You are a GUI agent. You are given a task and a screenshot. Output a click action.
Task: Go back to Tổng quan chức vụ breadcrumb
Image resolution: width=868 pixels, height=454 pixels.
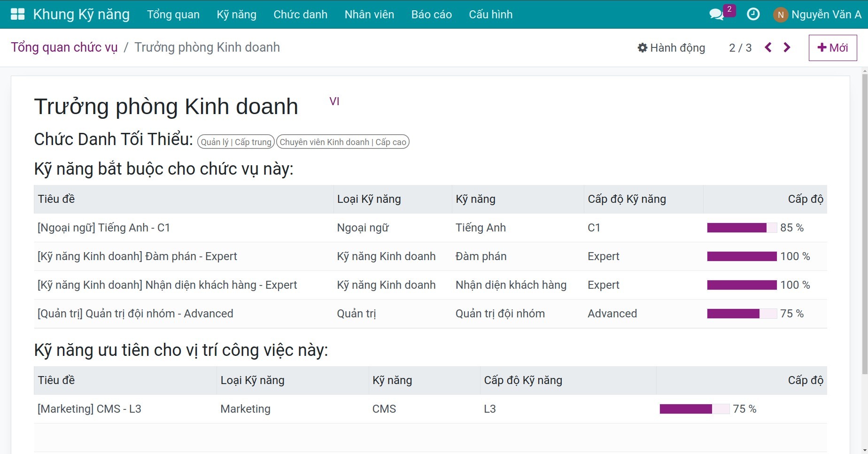[x=64, y=47]
